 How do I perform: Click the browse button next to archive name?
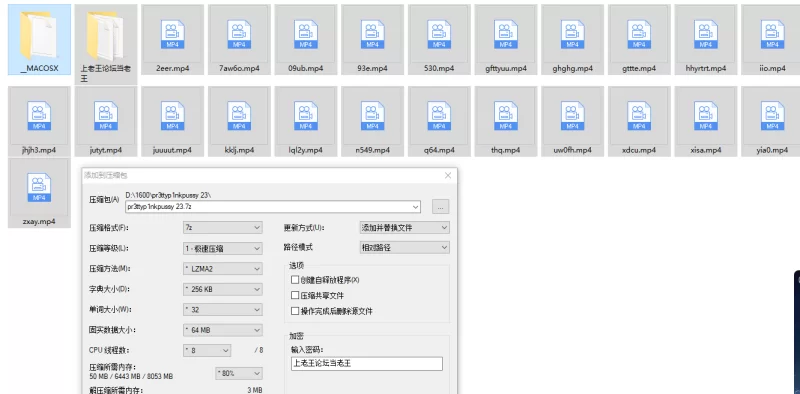click(x=440, y=207)
